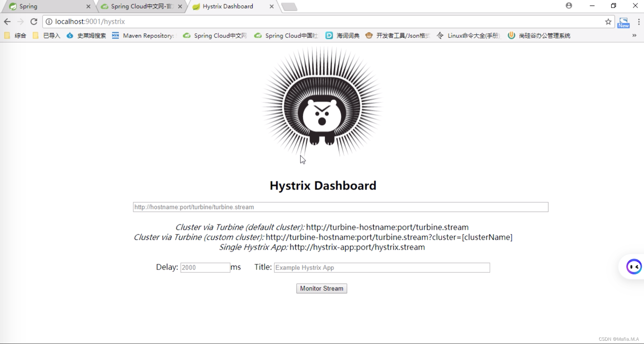Open the Spring Cloud中文网 bookmark
The width and height of the screenshot is (644, 344).
point(215,35)
